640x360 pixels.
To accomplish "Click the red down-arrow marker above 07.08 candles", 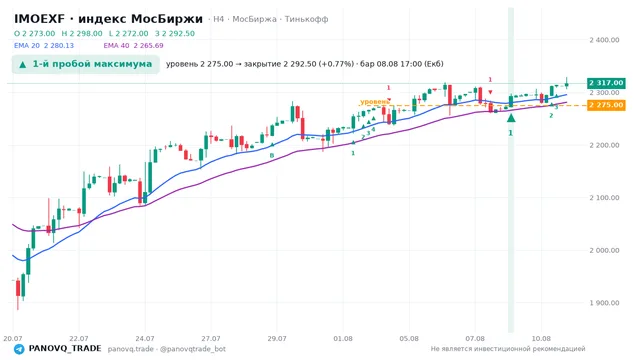I will point(490,92).
